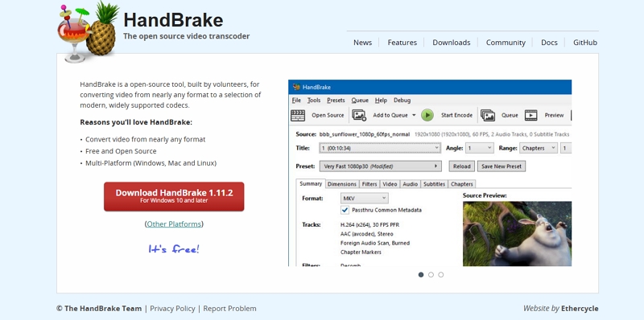The image size is (644, 320).
Task: Click the green Start Encode play icon
Action: pos(427,115)
